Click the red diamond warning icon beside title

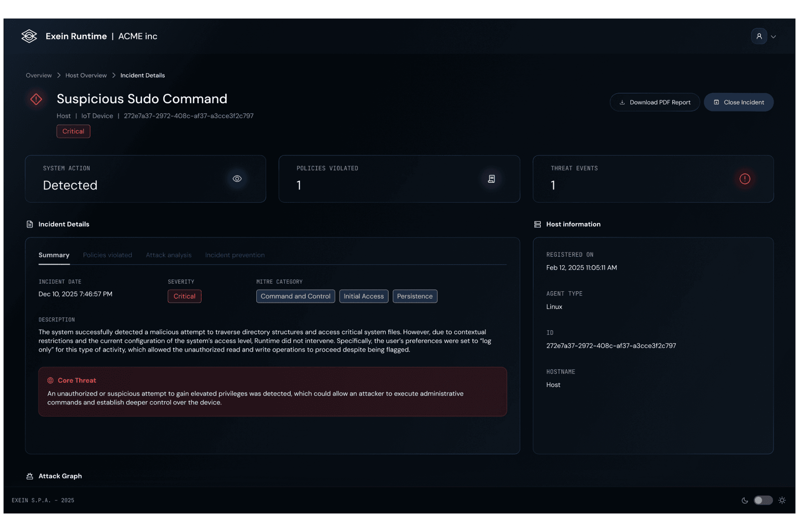[36, 99]
